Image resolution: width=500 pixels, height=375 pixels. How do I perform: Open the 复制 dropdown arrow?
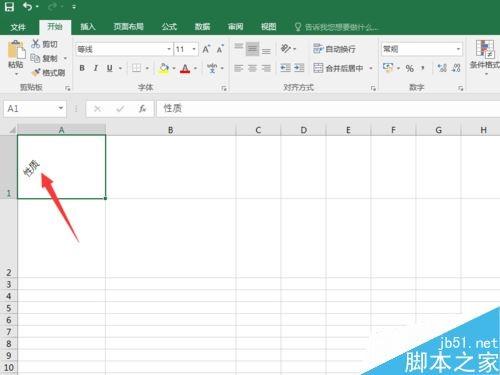[65, 59]
